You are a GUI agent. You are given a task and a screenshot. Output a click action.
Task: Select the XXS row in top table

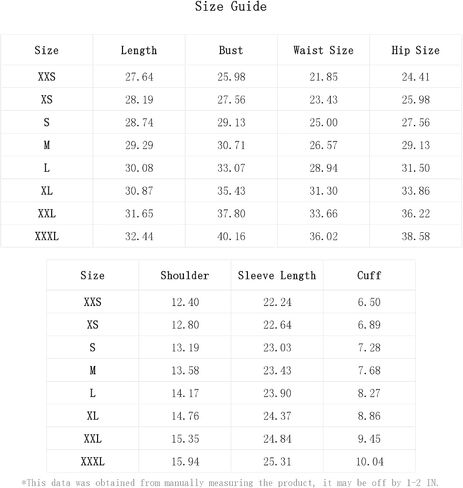coord(231,77)
